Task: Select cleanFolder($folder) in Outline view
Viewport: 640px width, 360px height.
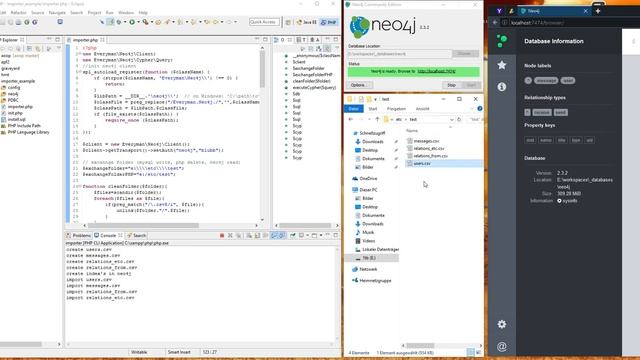Action: click(x=311, y=81)
